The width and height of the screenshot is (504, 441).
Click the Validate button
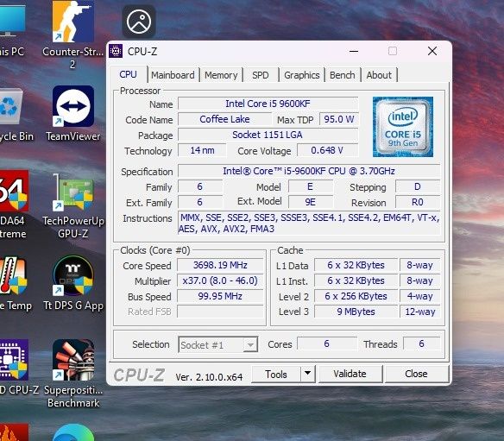350,374
